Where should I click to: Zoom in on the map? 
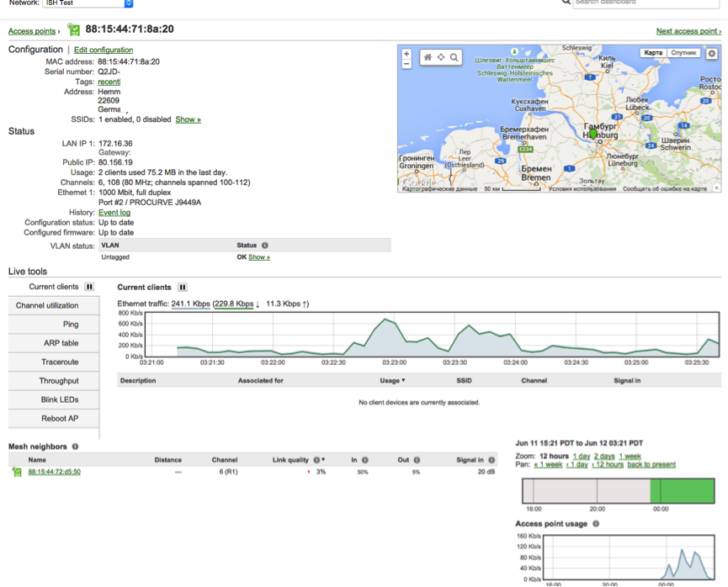pos(407,54)
